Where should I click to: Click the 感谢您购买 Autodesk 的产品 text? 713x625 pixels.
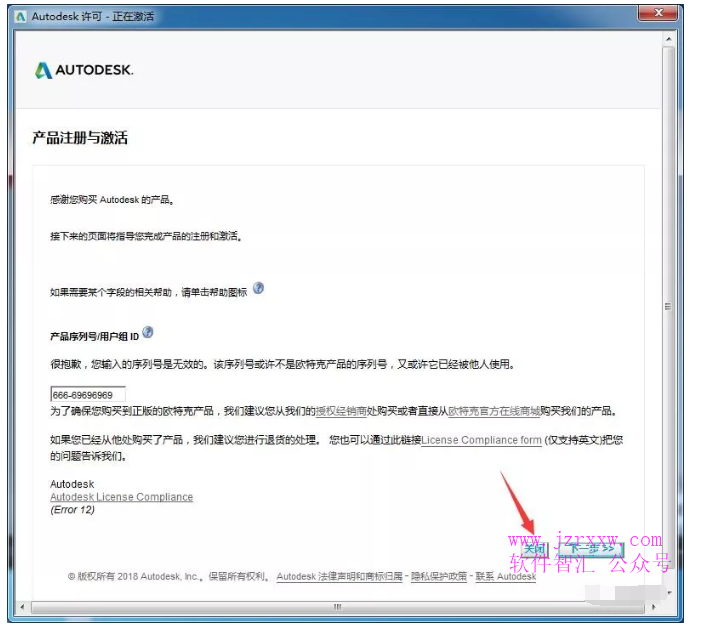112,200
